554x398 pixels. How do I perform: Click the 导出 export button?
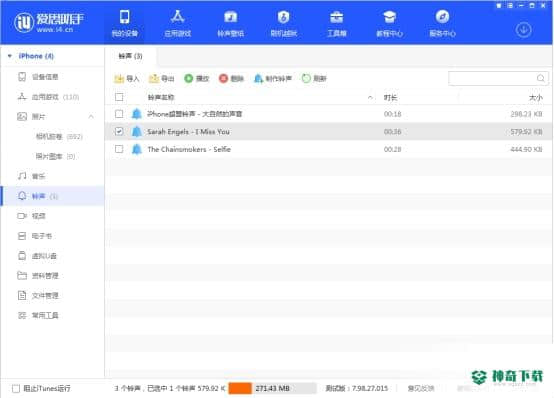click(x=162, y=78)
